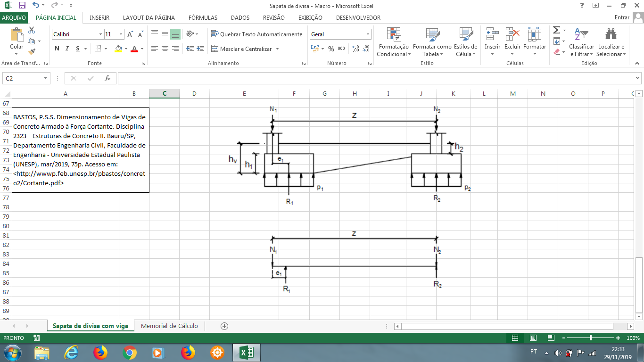The image size is (644, 362).
Task: Click Quebrar Texto Automaticamente button
Action: (256, 34)
